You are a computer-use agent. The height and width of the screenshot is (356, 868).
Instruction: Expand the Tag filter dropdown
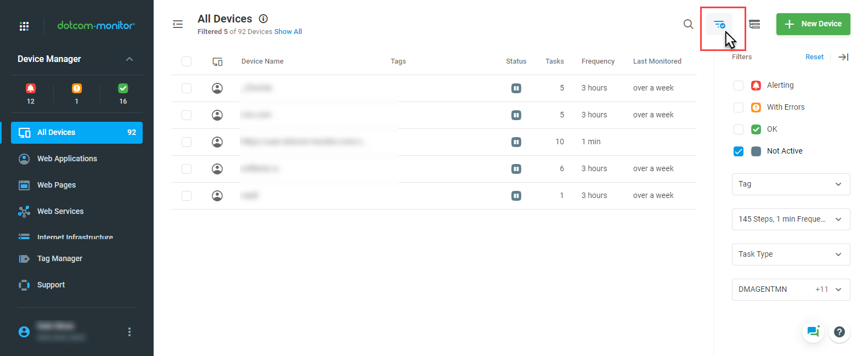pyautogui.click(x=791, y=184)
